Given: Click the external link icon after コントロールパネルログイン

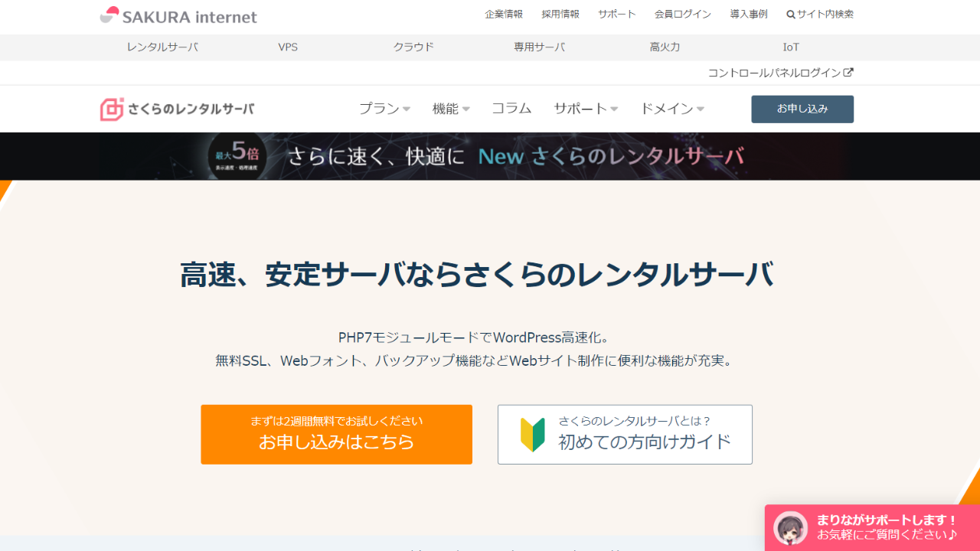Looking at the screenshot, I should point(848,73).
